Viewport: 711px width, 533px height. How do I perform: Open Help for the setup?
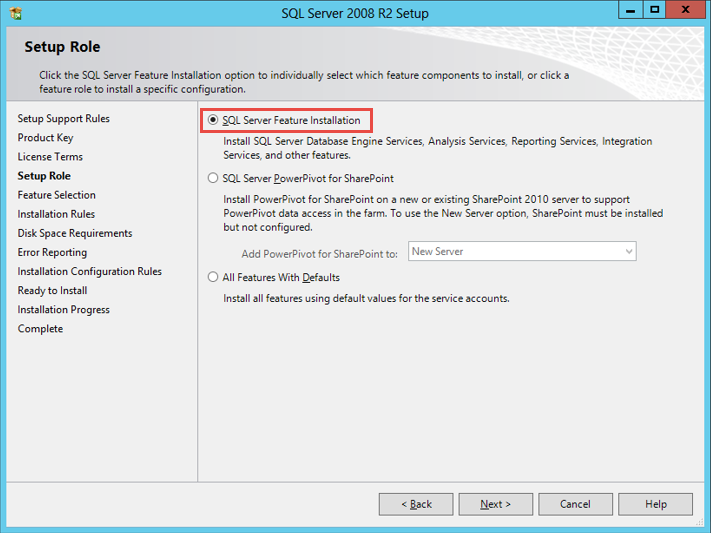pos(655,504)
